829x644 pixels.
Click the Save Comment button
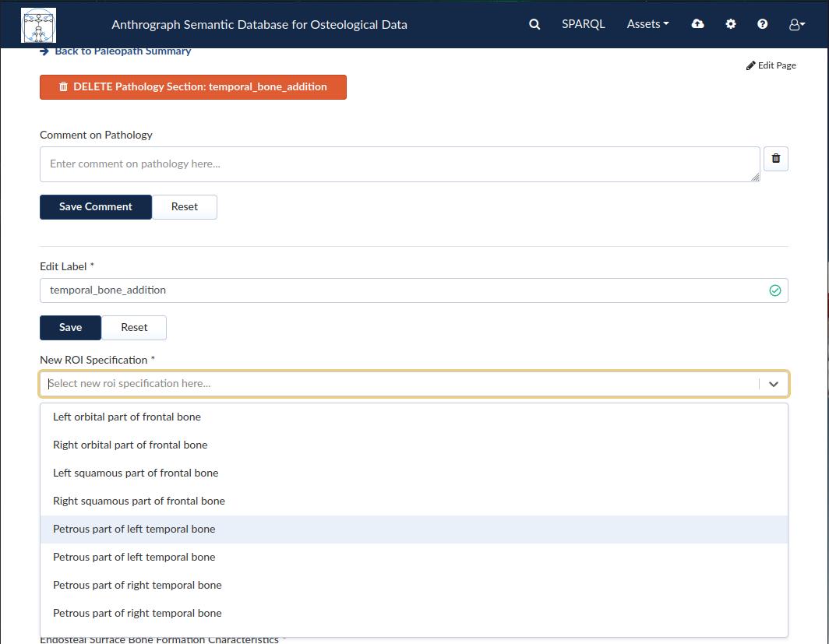tap(96, 207)
